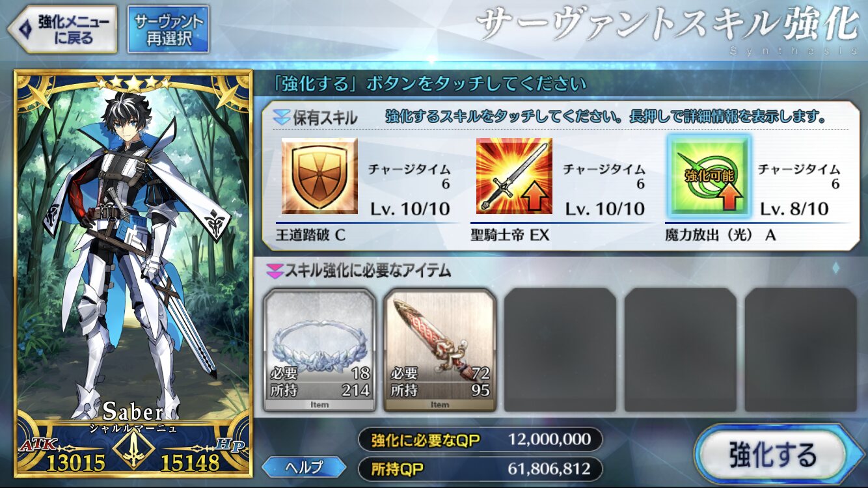Return via 強化メニューに戻る button
Screen dimensions: 868x488
coord(62,29)
